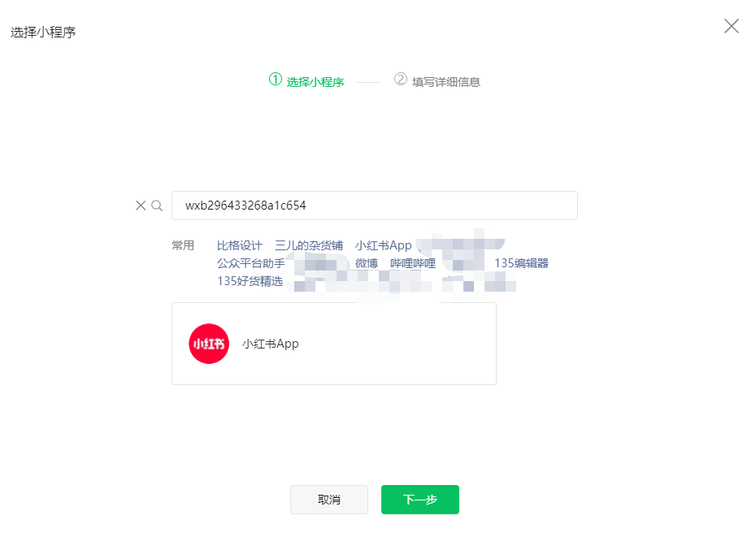Image resolution: width=756 pixels, height=537 pixels.
Task: Choose 公众平台助手 link
Action: (x=250, y=263)
